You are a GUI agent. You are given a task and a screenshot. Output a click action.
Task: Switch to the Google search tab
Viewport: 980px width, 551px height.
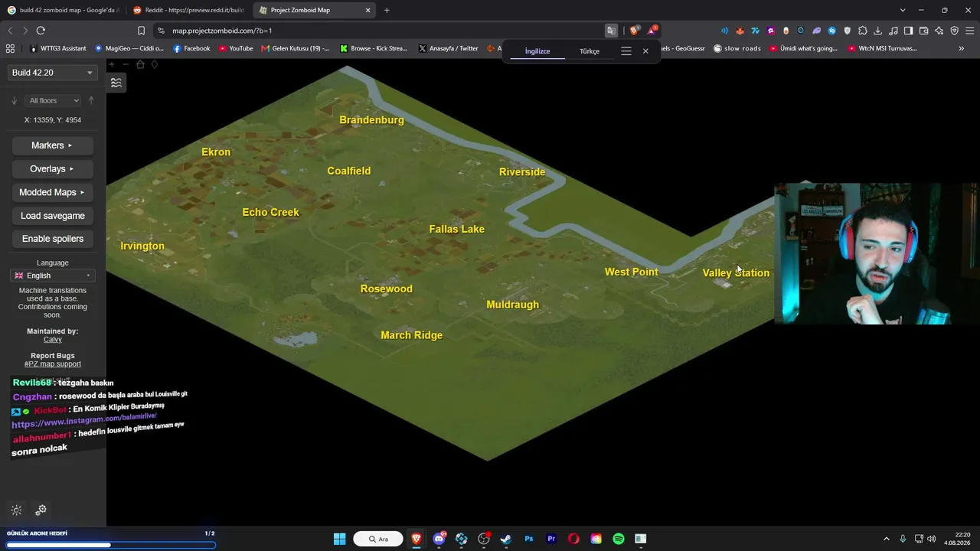coord(63,10)
